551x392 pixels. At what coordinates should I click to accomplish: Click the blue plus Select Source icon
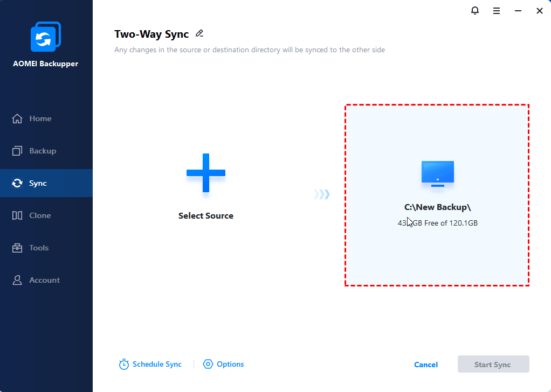click(206, 173)
